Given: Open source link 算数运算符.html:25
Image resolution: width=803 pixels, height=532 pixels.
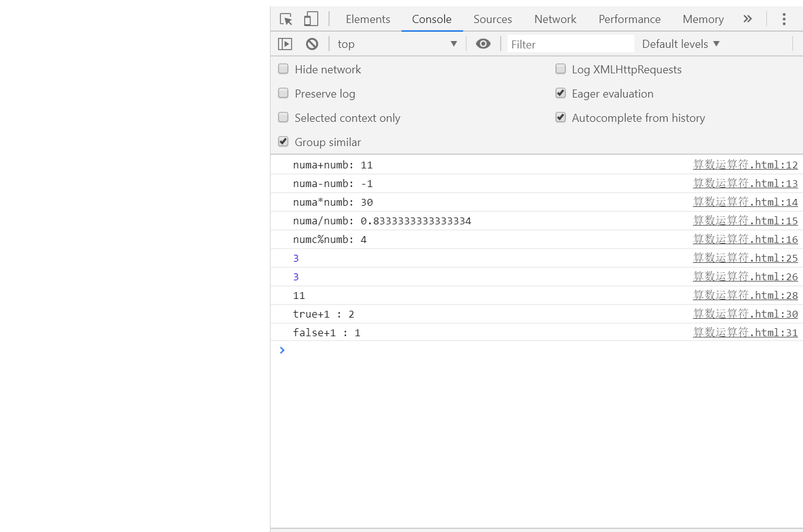Looking at the screenshot, I should click(745, 258).
